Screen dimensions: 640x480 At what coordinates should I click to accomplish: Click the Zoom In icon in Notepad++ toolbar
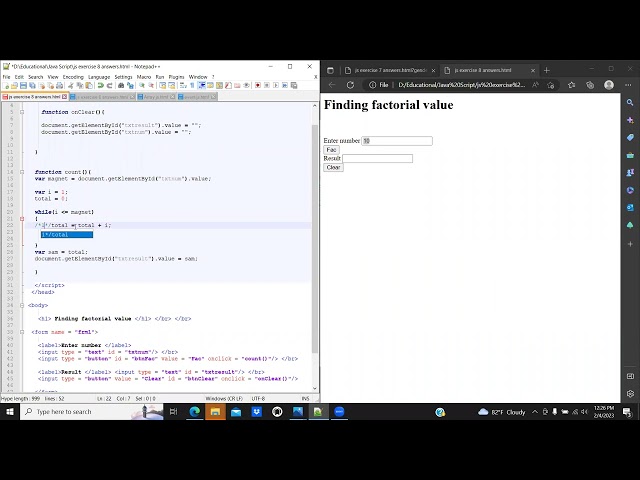point(142,85)
